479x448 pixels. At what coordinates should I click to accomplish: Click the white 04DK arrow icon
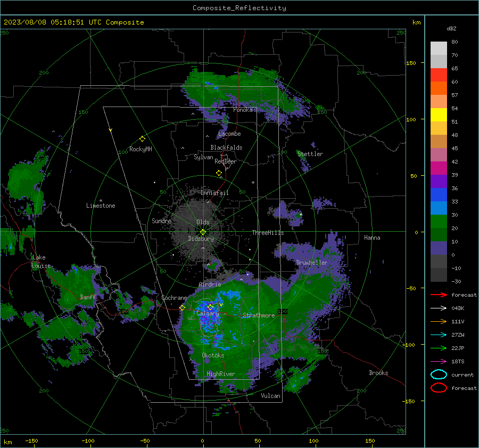click(439, 308)
